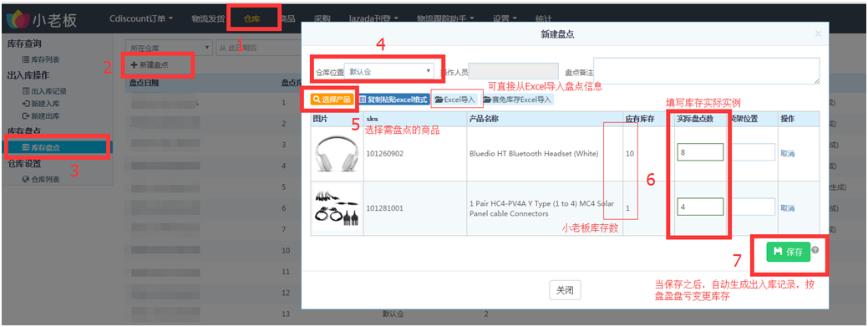Image resolution: width=868 pixels, height=327 pixels.
Task: Click 实际盘点数 field containing 8
Action: (700, 152)
